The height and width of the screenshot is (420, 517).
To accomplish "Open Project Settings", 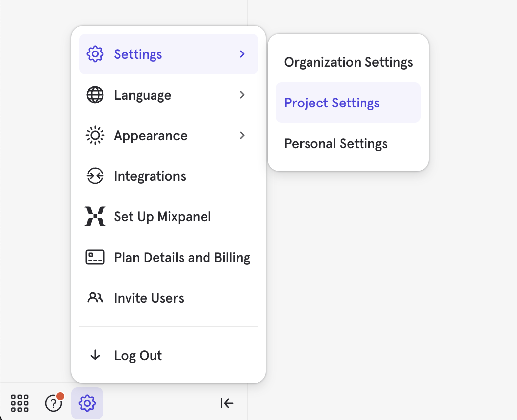I will click(332, 103).
